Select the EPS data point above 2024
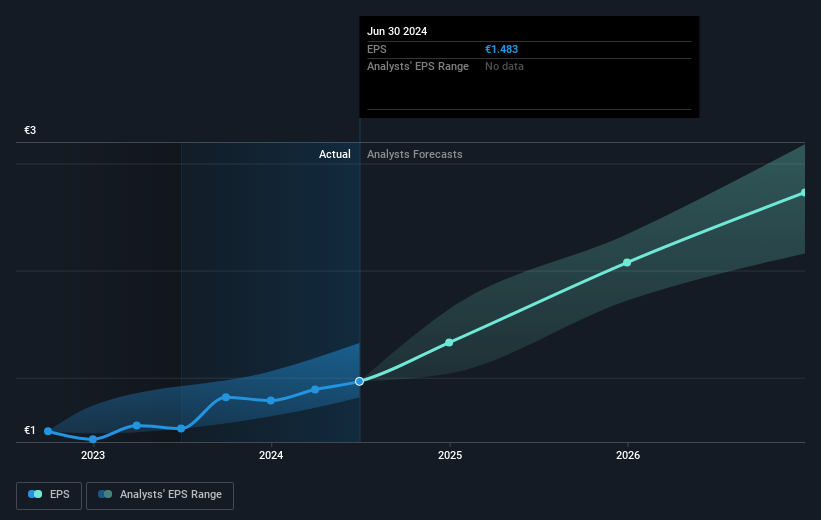This screenshot has width=821, height=520. 271,401
